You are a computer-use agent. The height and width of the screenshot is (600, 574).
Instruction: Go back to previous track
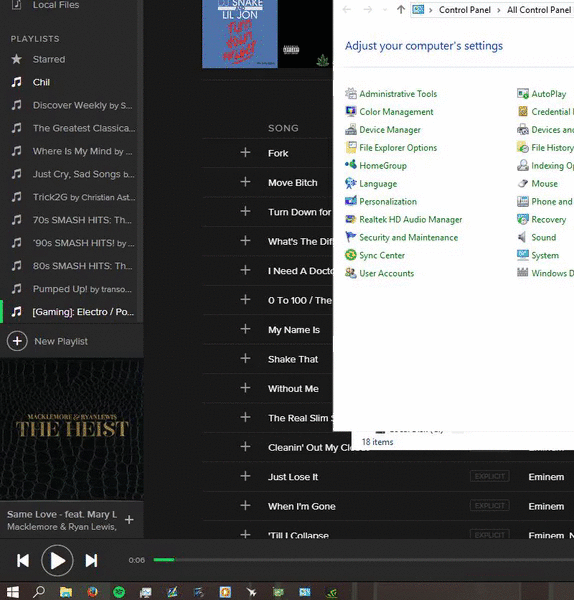click(x=23, y=561)
